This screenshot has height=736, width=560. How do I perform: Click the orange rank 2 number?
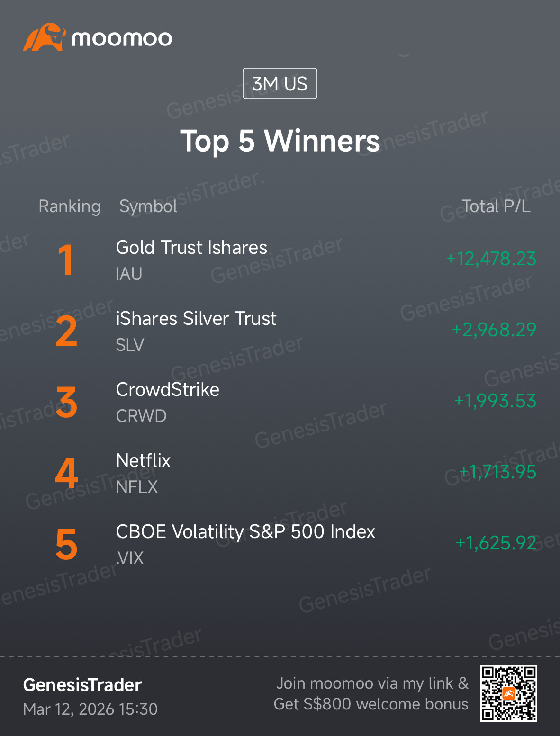tap(66, 331)
